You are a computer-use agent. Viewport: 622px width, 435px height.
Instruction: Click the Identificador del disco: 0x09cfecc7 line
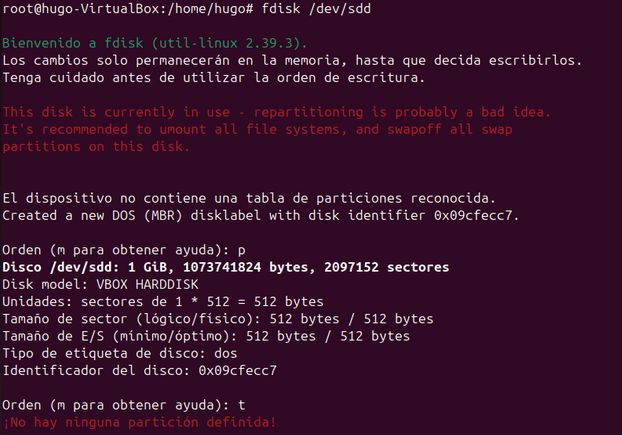click(x=140, y=370)
